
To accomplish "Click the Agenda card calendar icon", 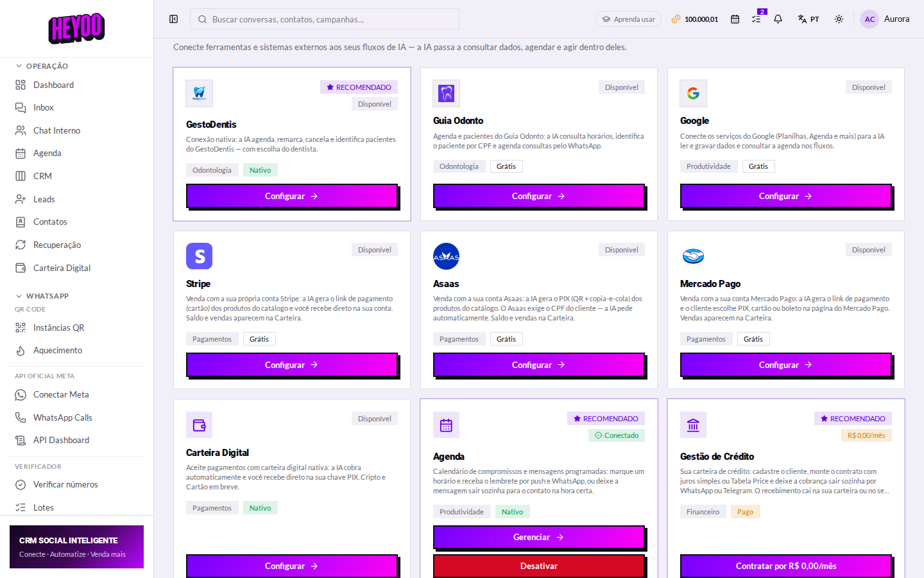I will (x=446, y=425).
